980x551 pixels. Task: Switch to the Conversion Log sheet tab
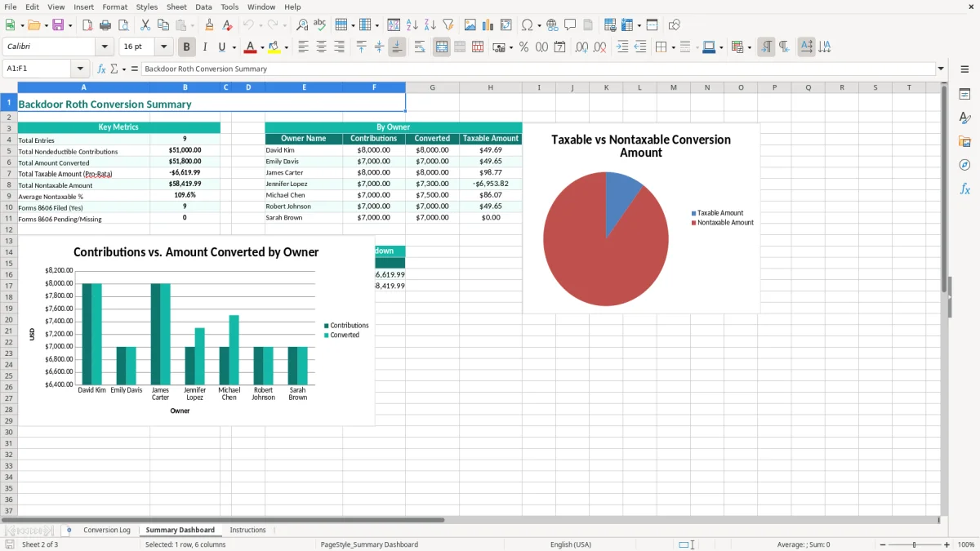click(x=107, y=530)
